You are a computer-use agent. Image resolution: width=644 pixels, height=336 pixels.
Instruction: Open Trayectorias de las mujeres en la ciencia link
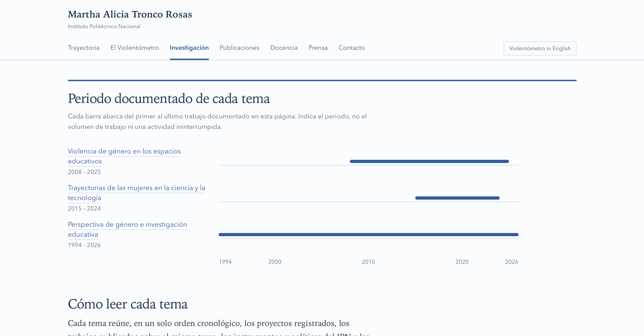coord(136,193)
